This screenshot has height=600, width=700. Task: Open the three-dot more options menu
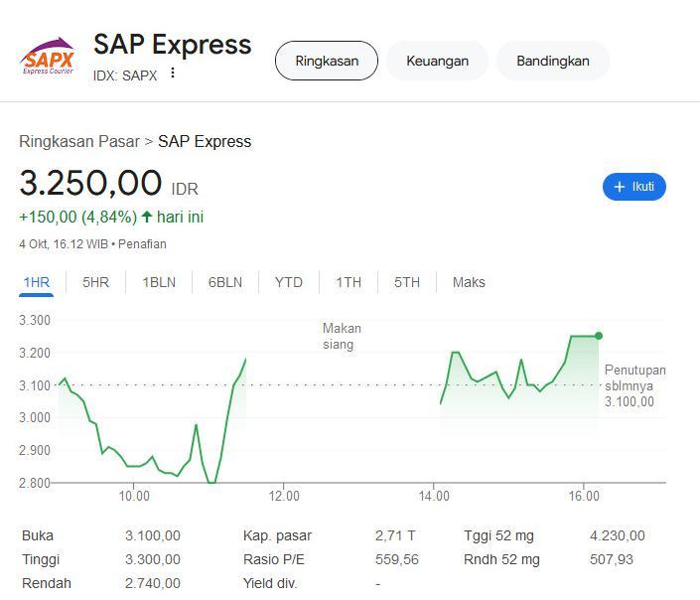173,73
